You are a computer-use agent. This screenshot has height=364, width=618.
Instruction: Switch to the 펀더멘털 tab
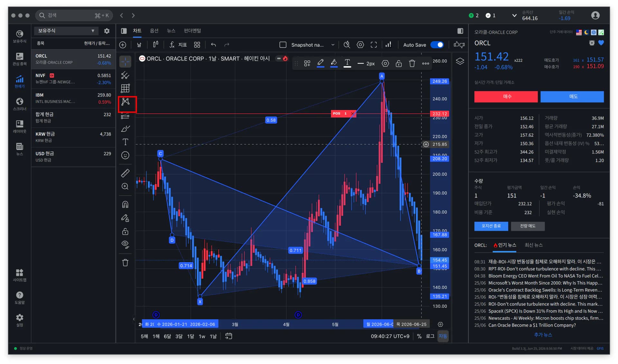192,31
